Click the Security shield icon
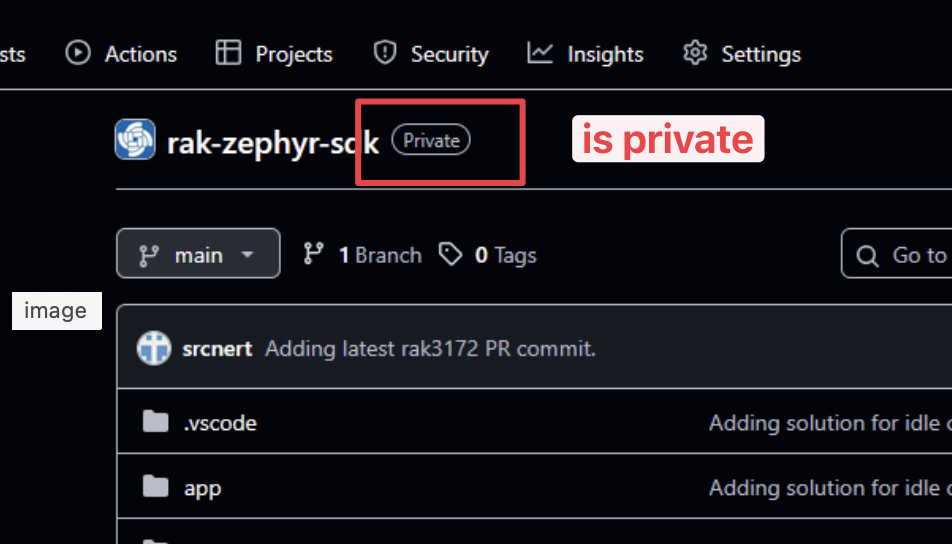The height and width of the screenshot is (544, 952). point(385,53)
